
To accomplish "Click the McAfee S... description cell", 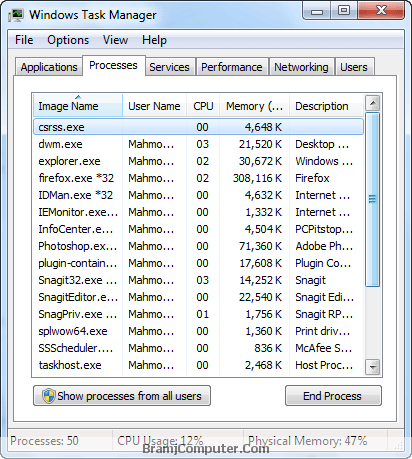I will 324,348.
